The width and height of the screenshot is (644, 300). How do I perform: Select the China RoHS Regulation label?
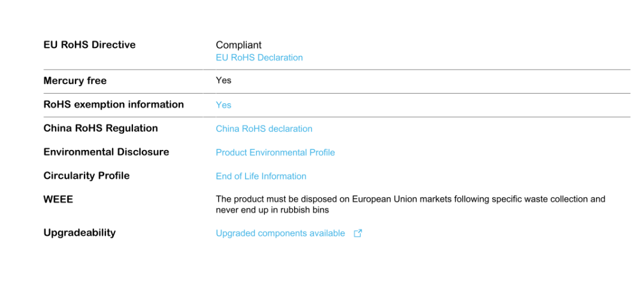101,128
